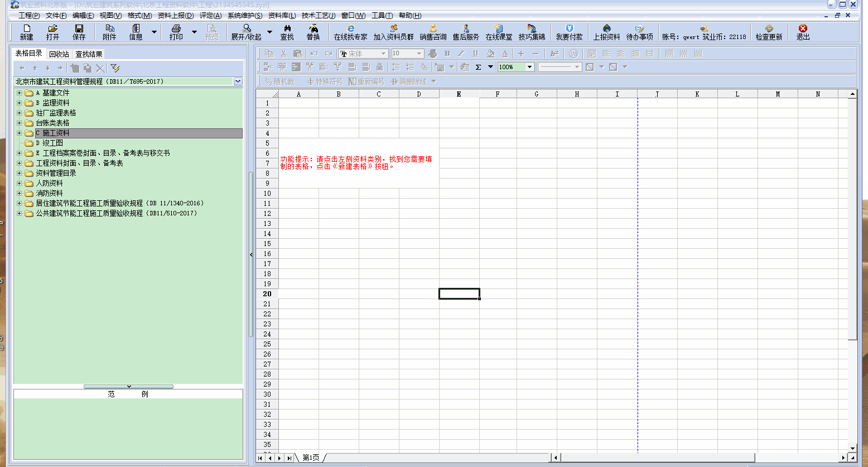Collapse the left panel with splitter arrow
The width and height of the screenshot is (868, 467).
click(x=251, y=254)
